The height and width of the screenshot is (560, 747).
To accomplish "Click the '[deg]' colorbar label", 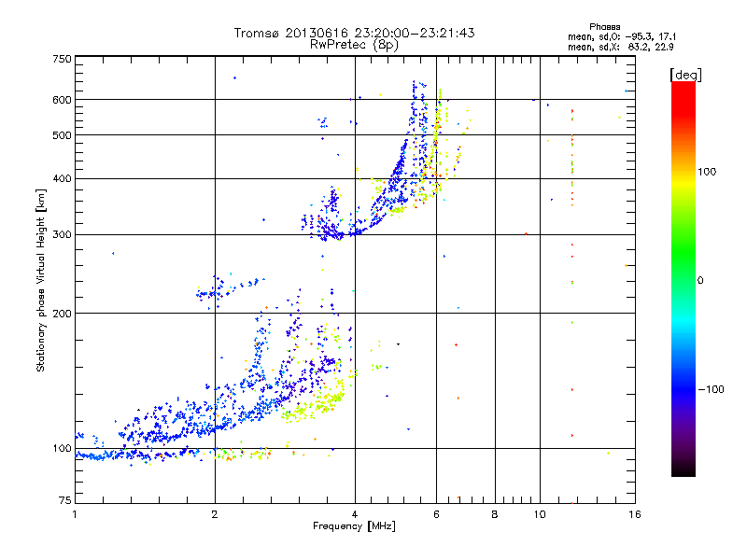I will [685, 75].
